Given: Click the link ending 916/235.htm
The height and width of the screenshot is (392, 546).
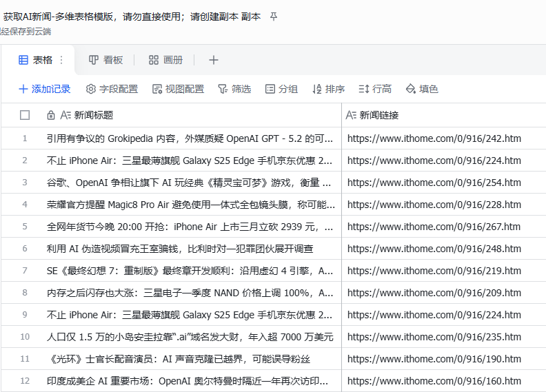Looking at the screenshot, I should click(x=434, y=337).
